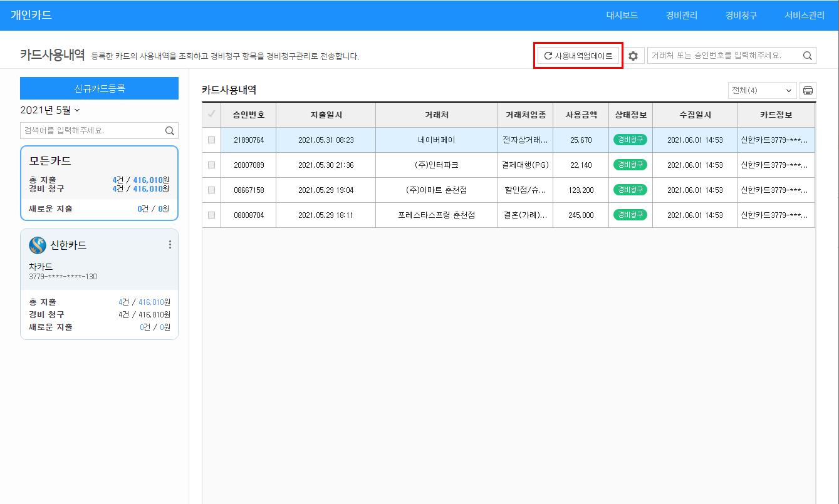
Task: Go to 경비관리 in the top navigation
Action: click(x=681, y=16)
